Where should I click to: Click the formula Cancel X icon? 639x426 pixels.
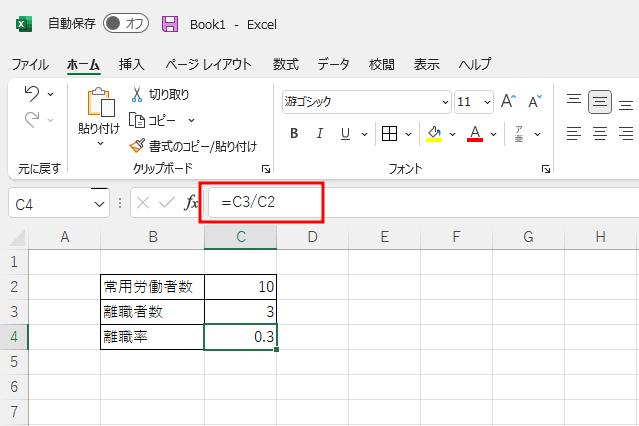(x=143, y=202)
